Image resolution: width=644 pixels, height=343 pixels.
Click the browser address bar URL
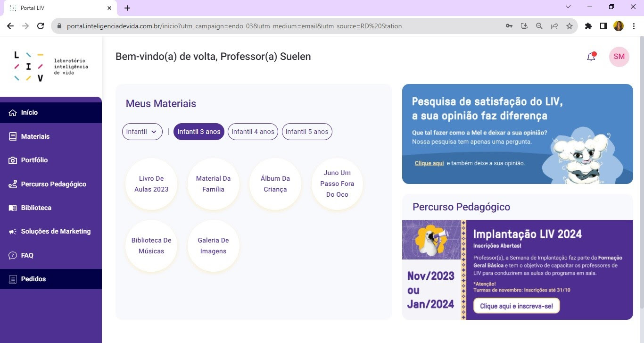point(234,26)
